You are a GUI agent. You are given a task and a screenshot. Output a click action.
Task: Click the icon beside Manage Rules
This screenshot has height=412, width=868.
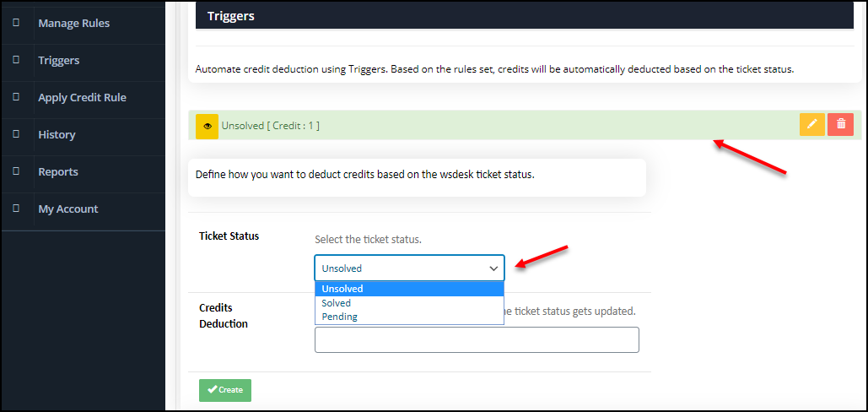16,24
